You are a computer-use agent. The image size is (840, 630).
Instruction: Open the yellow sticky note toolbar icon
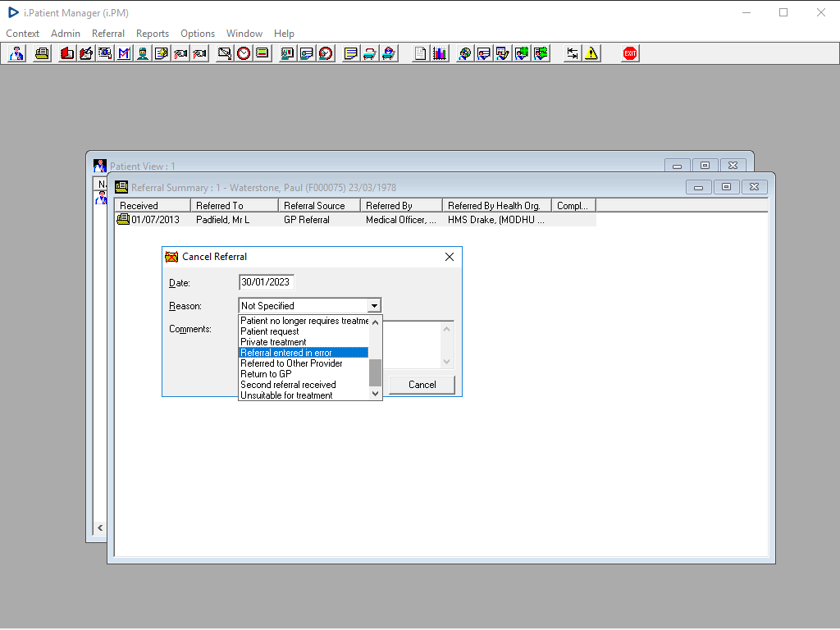point(350,53)
